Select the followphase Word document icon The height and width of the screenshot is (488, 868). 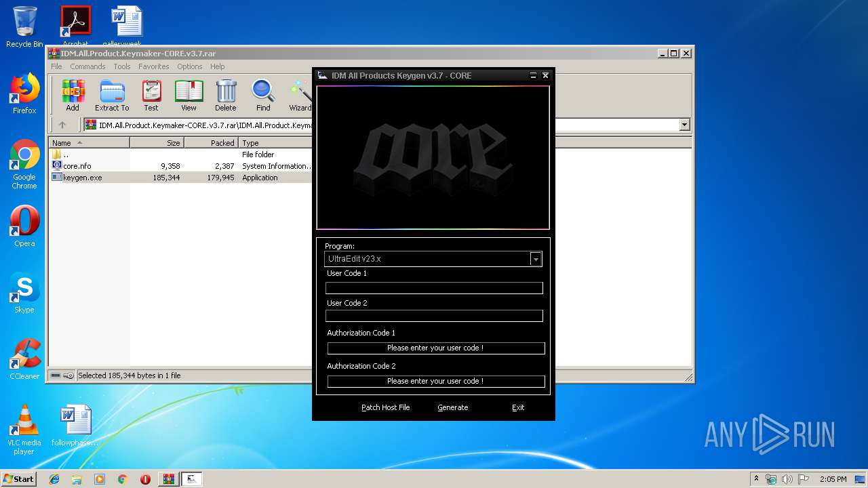tap(75, 426)
